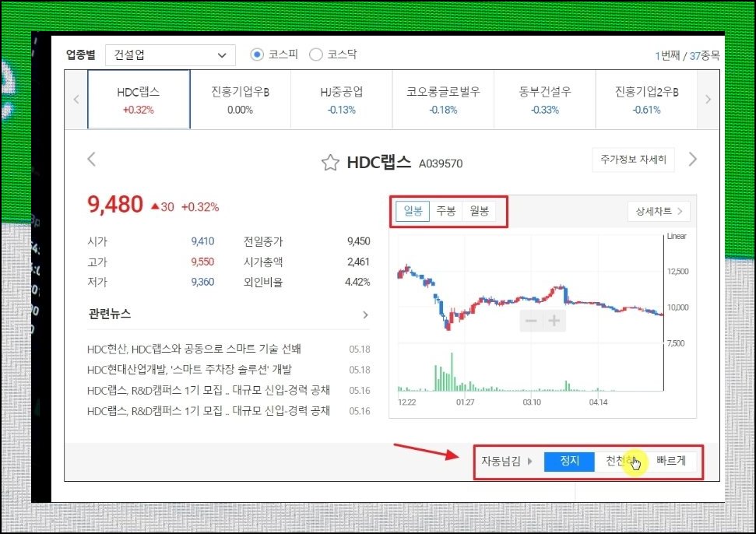Zoom out chart with minus button
The width and height of the screenshot is (756, 534).
[x=531, y=321]
